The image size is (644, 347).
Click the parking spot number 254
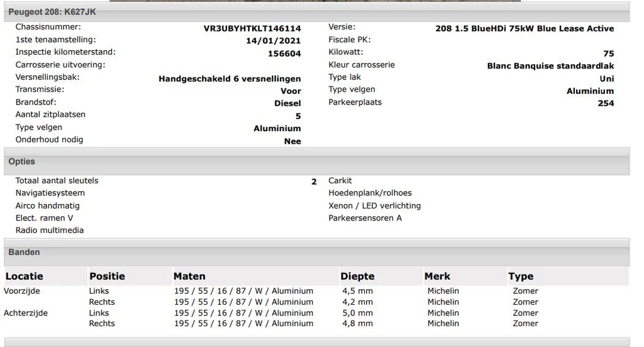[x=606, y=103]
